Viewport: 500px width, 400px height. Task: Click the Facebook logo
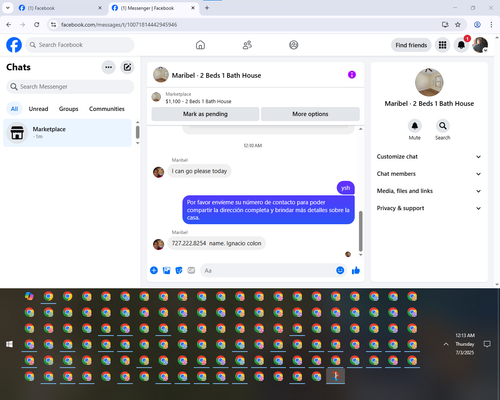pyautogui.click(x=14, y=45)
